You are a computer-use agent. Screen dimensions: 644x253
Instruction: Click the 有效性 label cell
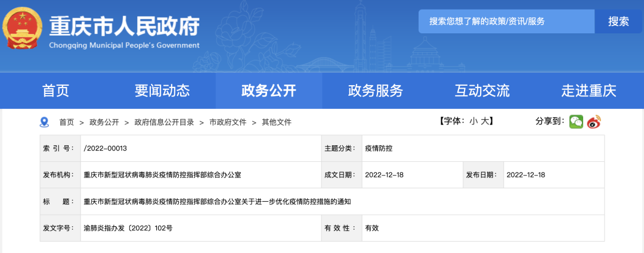(x=341, y=228)
